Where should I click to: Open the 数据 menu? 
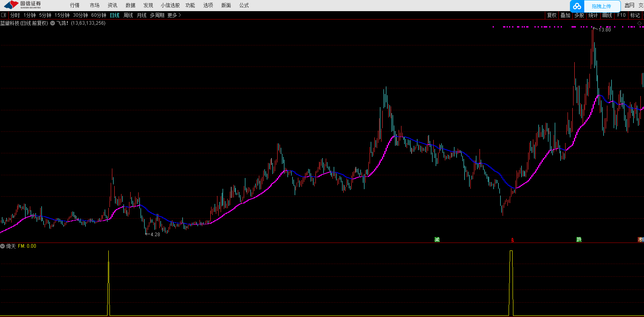[131, 5]
